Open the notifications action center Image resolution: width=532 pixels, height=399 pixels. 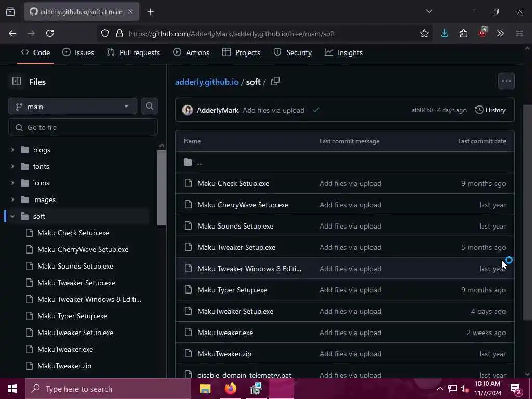[516, 389]
